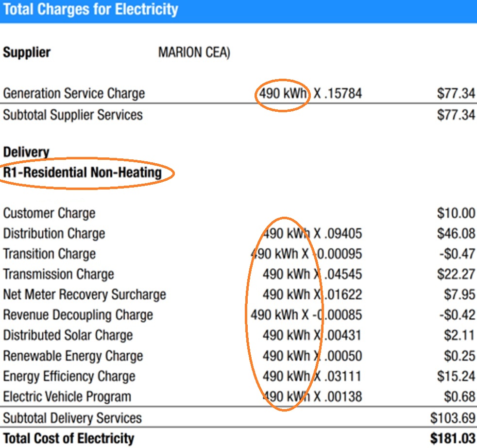477x448 pixels.
Task: Click the Total Charges for Electricity header
Action: [91, 9]
